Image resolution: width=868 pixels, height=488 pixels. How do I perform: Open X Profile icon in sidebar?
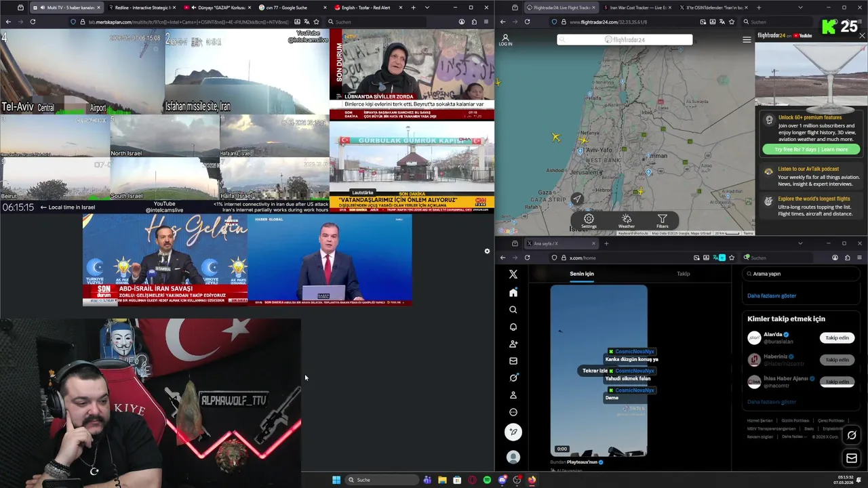513,395
